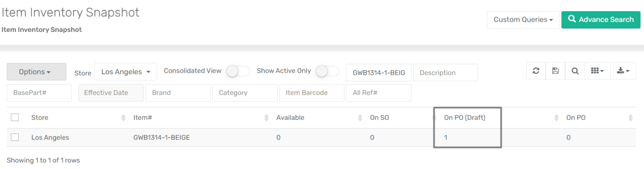Open the download export icon menu
The image size is (644, 169).
click(x=623, y=71)
